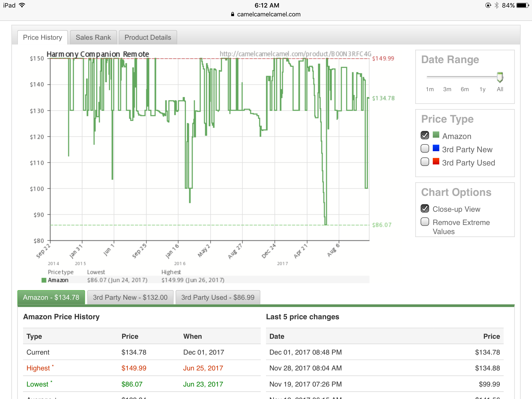
Task: Click the red 3rd Party Used swatch
Action: tap(436, 162)
